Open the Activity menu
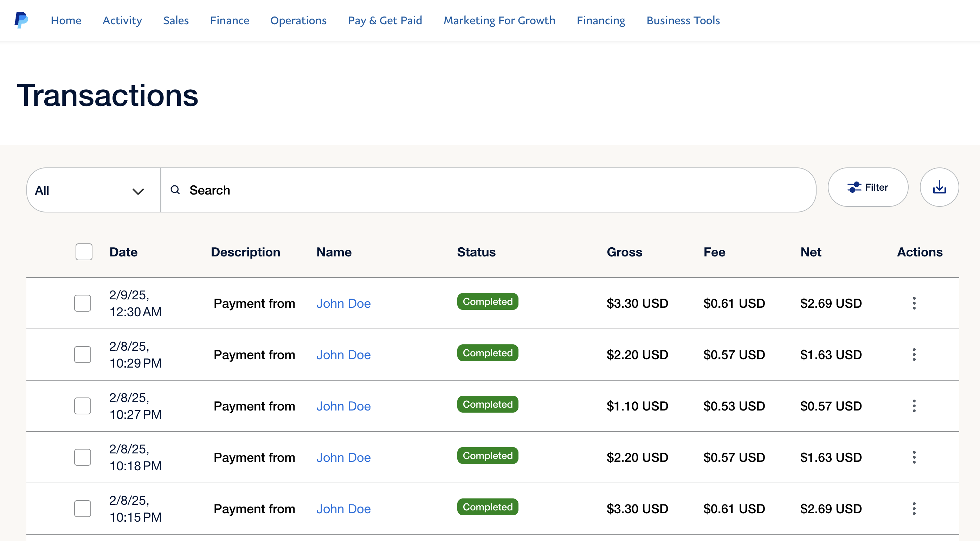This screenshot has width=980, height=541. [122, 20]
